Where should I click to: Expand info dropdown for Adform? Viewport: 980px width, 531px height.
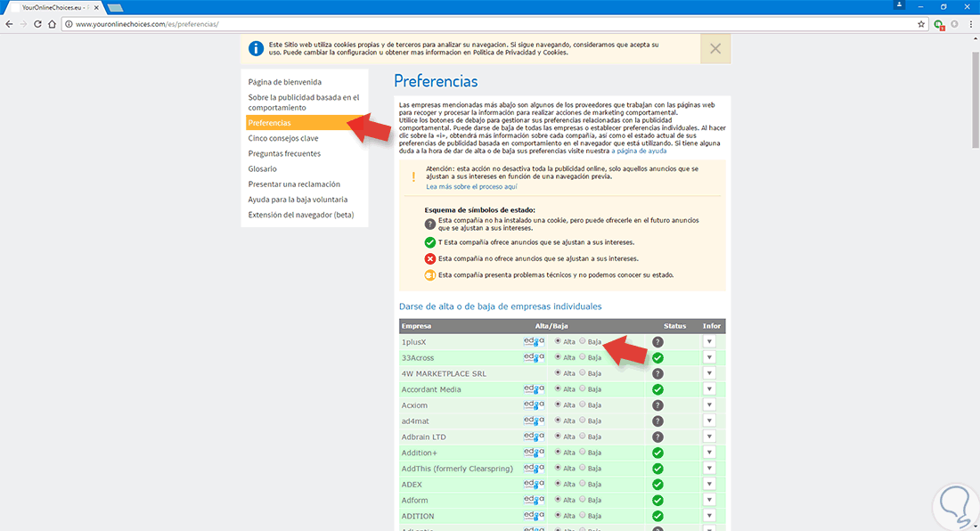709,500
